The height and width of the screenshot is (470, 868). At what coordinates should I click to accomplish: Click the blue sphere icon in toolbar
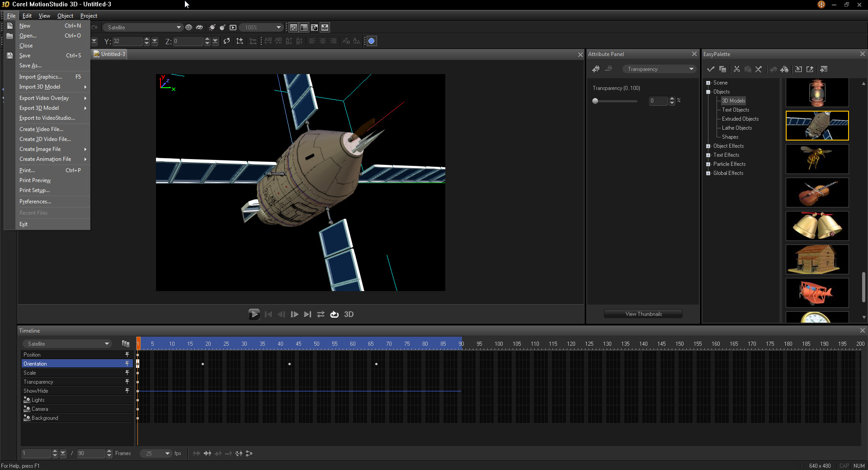click(x=372, y=41)
